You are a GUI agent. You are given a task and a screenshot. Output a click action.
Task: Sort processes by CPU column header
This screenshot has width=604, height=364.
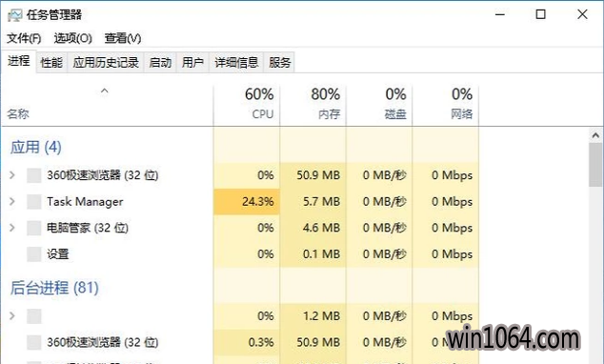(x=247, y=105)
